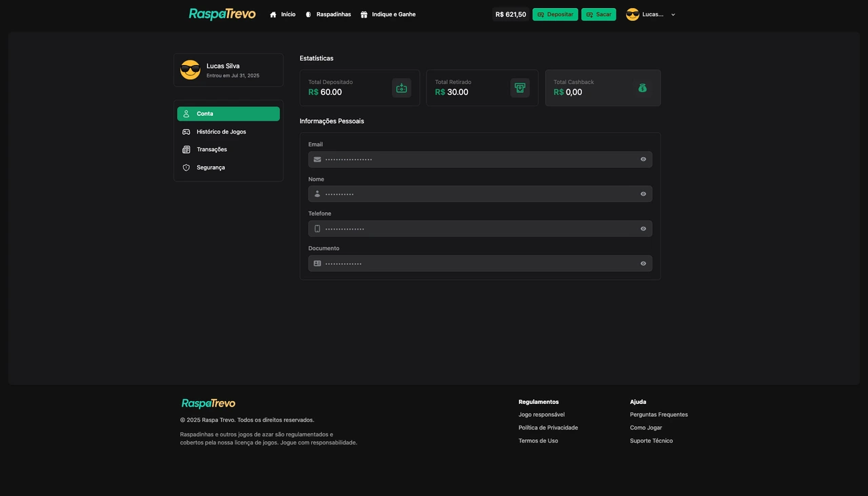
Task: Click the deposit icon on Total Depositado card
Action: 401,87
